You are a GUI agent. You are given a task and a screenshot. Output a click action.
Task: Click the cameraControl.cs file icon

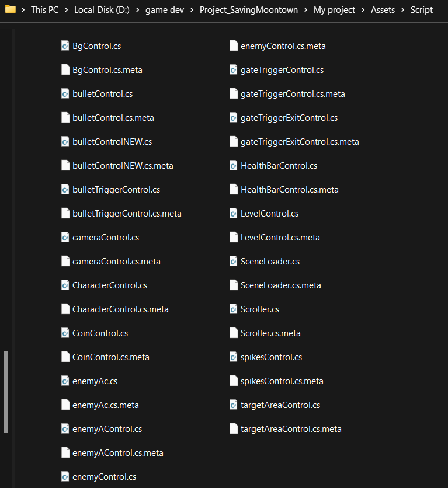click(x=65, y=238)
